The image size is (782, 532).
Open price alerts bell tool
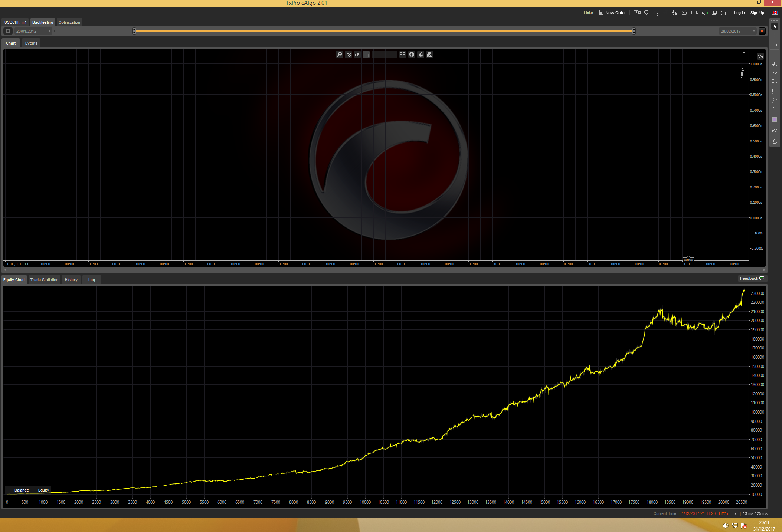pos(775,142)
